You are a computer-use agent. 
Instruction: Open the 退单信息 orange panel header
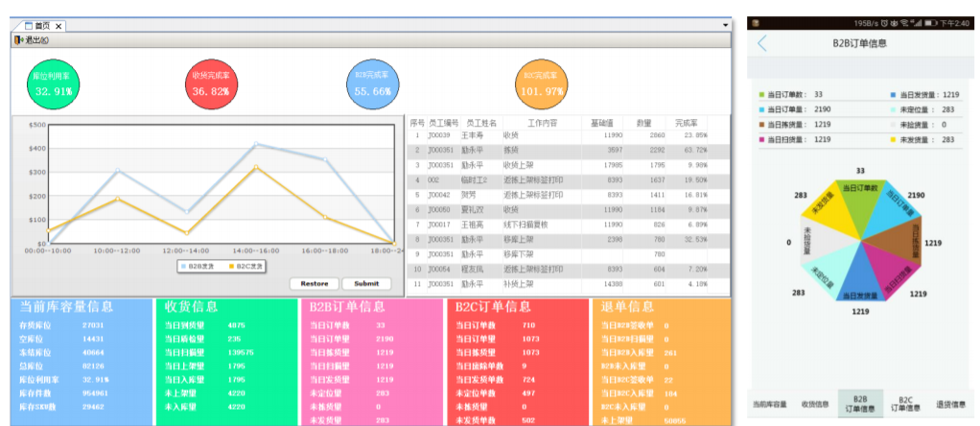point(627,306)
